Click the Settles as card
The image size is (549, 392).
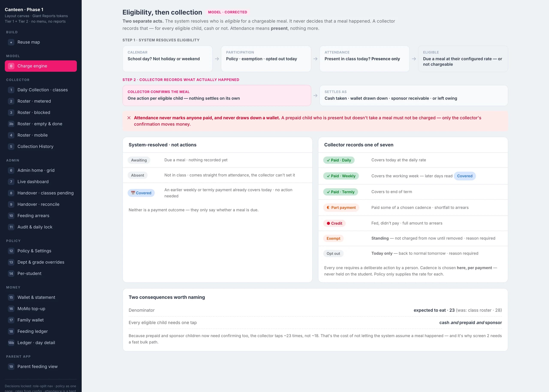pyautogui.click(x=413, y=96)
